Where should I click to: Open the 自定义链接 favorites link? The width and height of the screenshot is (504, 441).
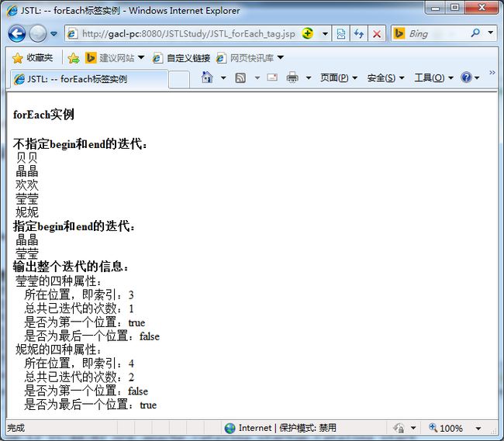tap(181, 58)
